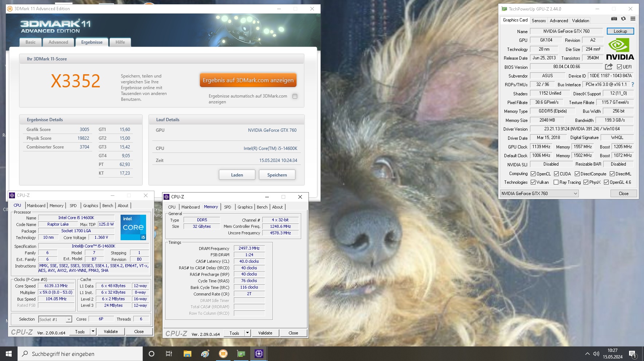Click the taskbar search box

80,354
